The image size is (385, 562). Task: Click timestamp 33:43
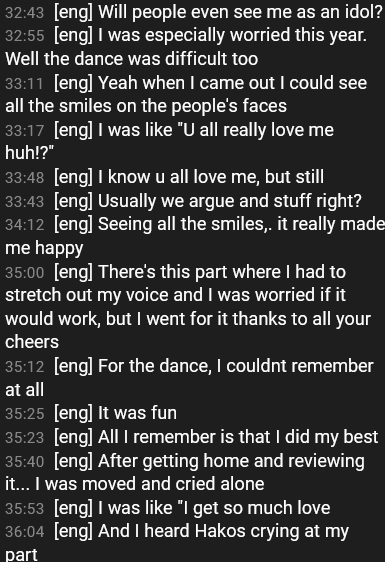[25, 201]
